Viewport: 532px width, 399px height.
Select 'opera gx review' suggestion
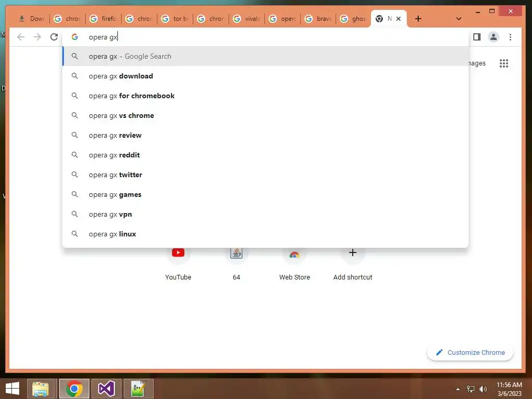[x=265, y=135]
